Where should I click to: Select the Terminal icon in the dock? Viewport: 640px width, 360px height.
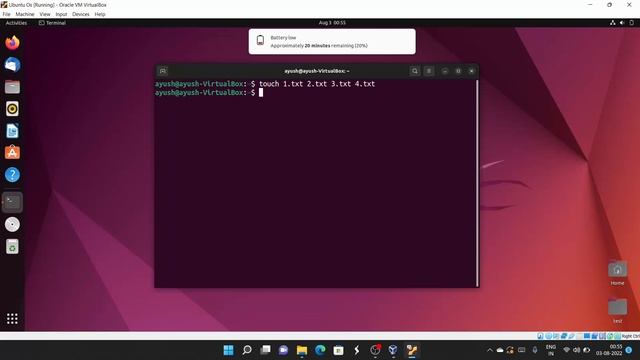(x=12, y=202)
